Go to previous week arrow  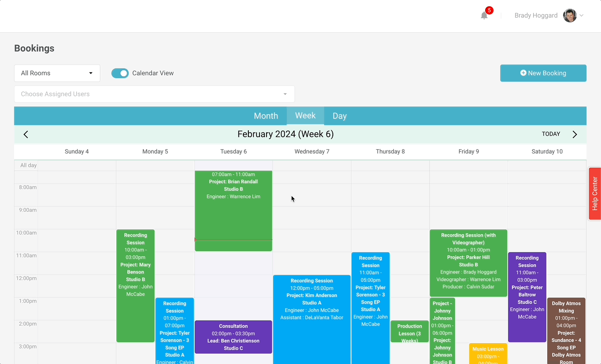click(x=26, y=134)
